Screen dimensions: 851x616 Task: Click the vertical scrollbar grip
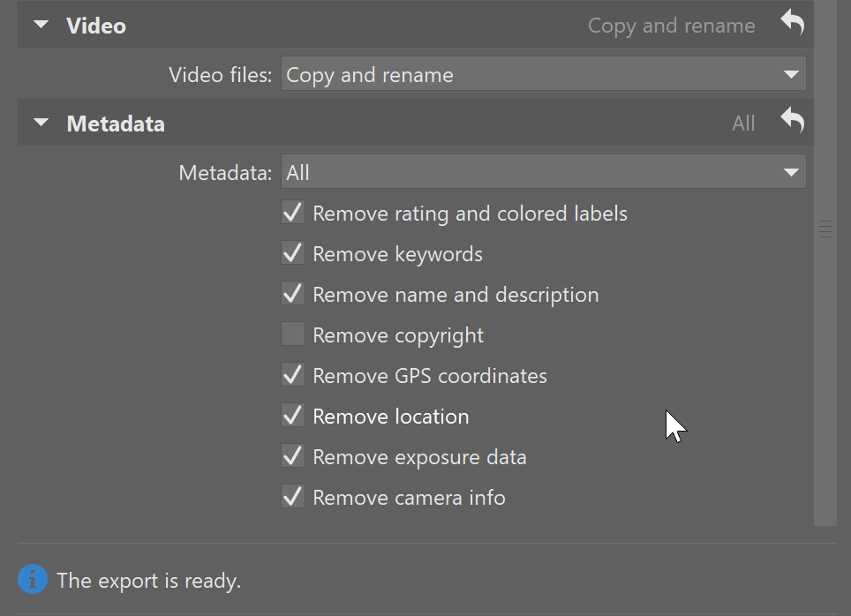tap(825, 229)
